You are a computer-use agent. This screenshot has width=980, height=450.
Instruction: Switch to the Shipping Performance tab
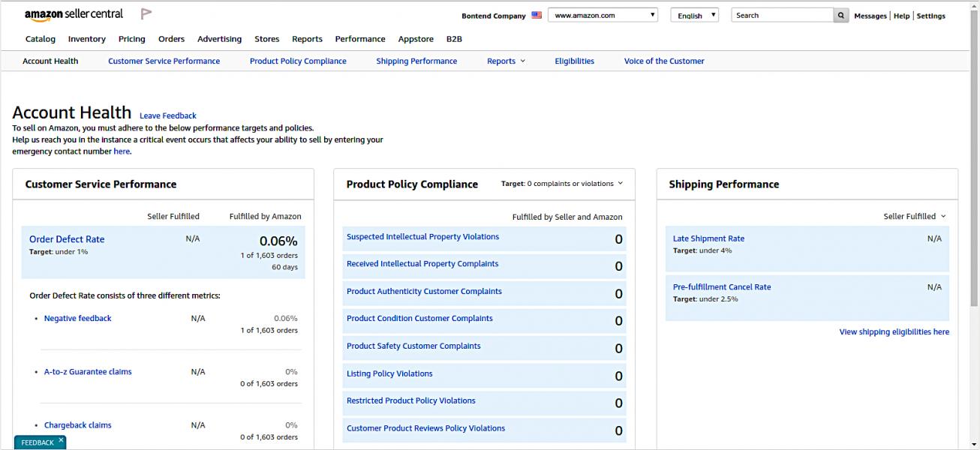[416, 61]
